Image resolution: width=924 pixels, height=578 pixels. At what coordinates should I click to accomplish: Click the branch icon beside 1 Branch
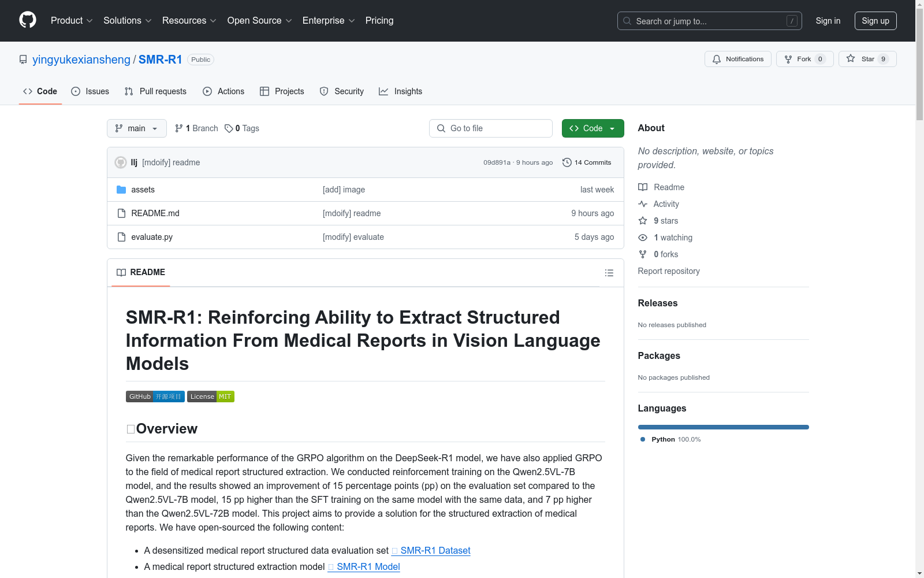pos(179,128)
